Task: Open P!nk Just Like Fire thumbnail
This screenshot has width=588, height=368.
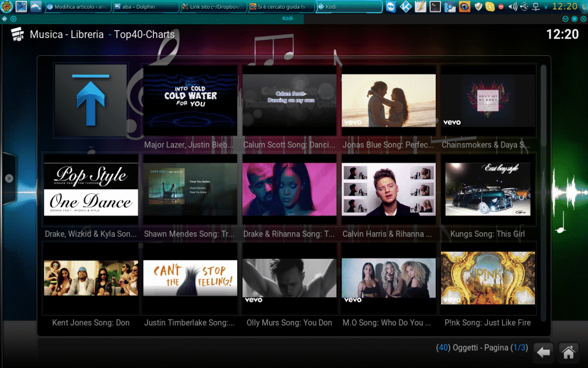Action: 488,278
